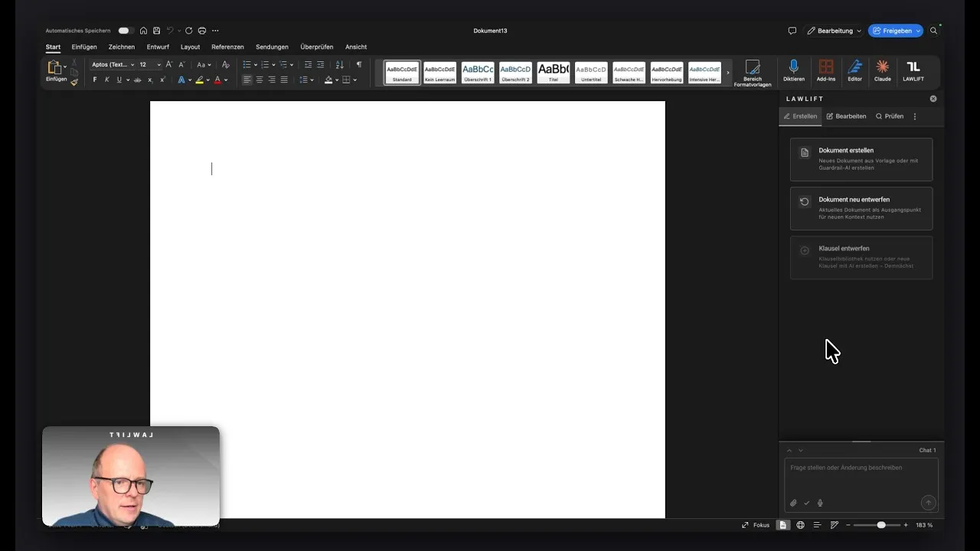Open the LAWLIFT add-in from the ribbon
Screen dimensions: 980x551
(x=913, y=70)
